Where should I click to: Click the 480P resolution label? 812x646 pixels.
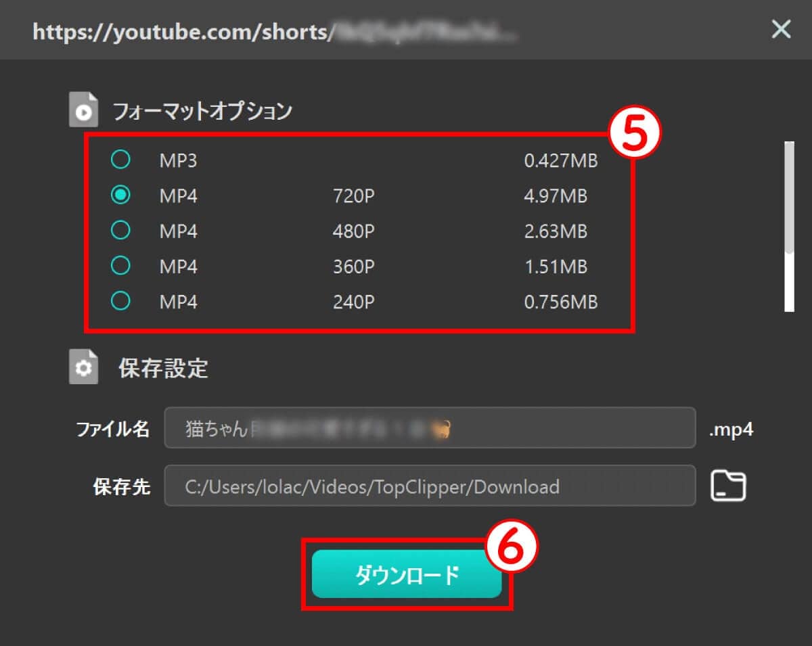click(x=353, y=231)
